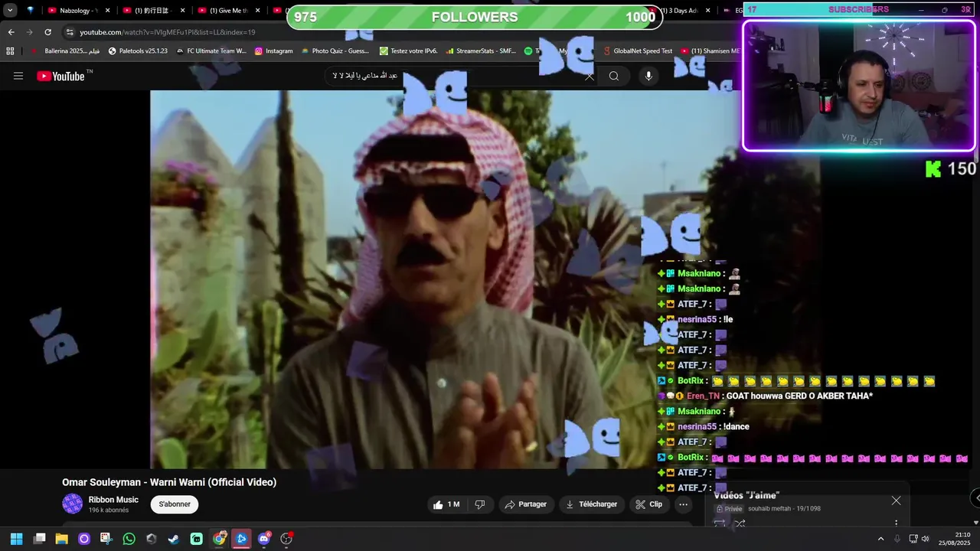980x551 pixels.
Task: Open the Windows Start menu
Action: pyautogui.click(x=16, y=539)
